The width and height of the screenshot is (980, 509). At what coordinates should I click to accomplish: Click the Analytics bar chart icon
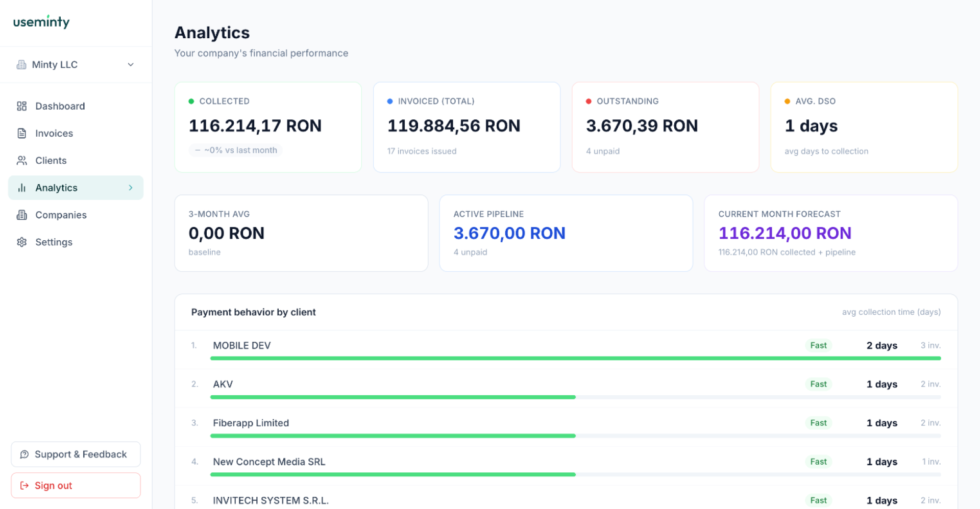21,188
